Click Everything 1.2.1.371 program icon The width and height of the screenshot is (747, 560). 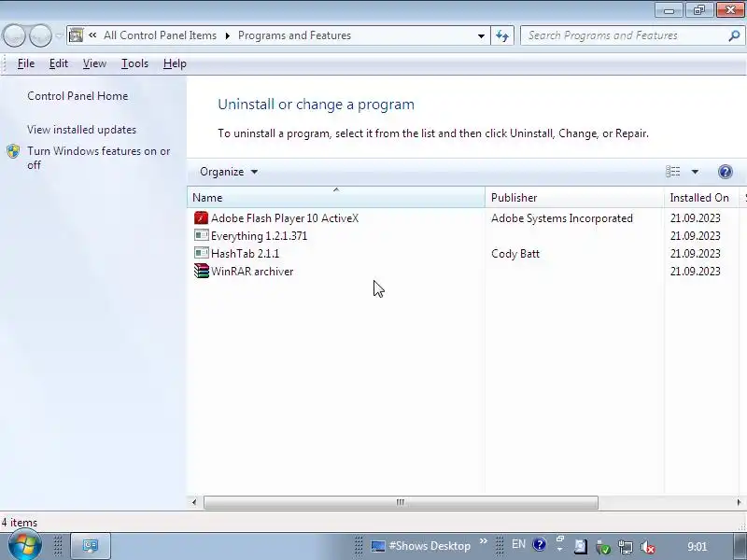coord(201,235)
